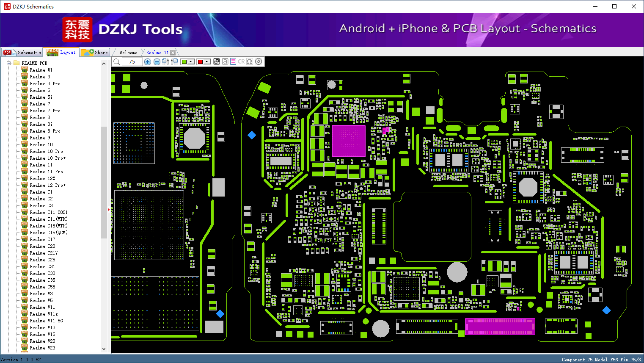Click the tree vertical scrollbar thumb

point(104,182)
